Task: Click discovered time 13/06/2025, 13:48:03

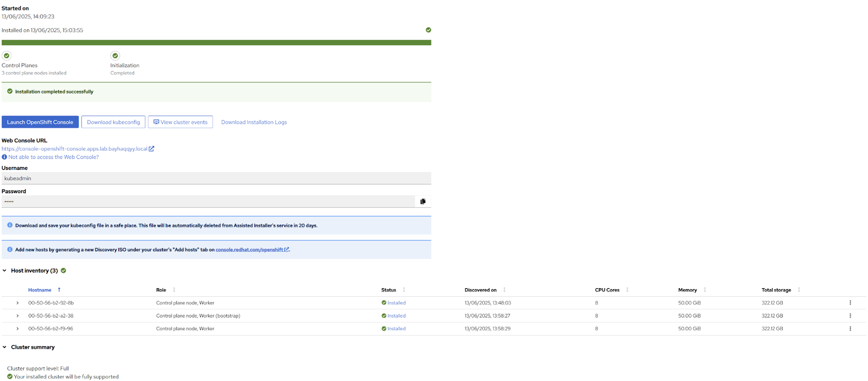Action: coord(488,303)
